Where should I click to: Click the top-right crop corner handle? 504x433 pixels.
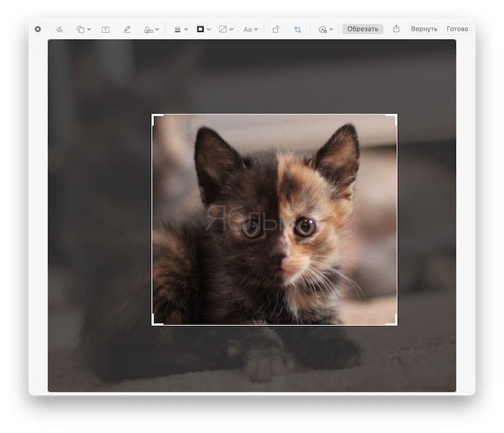(395, 116)
